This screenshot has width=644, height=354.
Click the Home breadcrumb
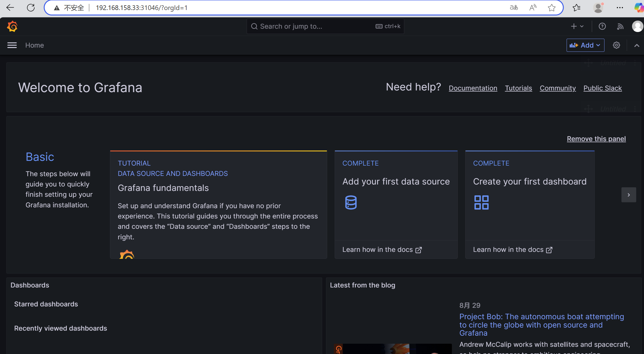coord(35,45)
